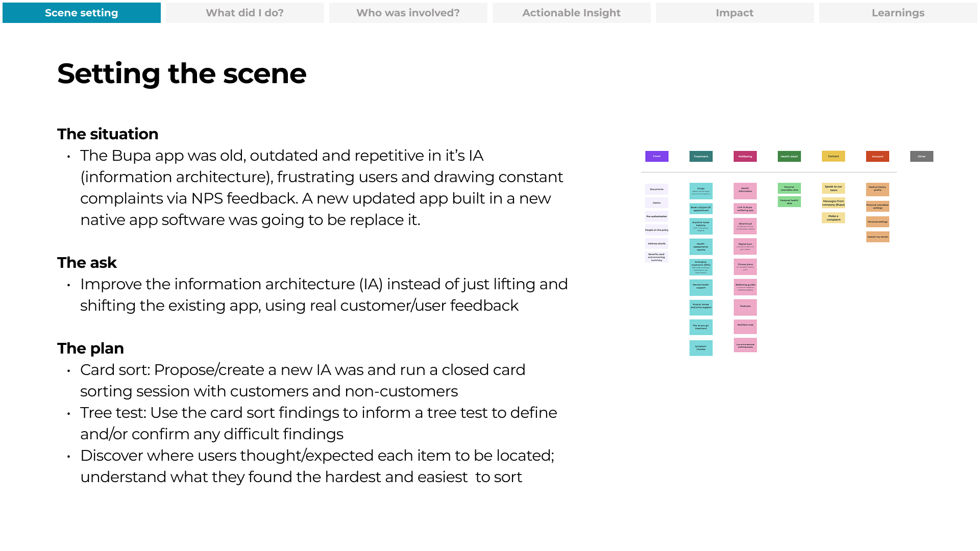Select the Documents card under Cover
Screen dimensions: 980x551
pyautogui.click(x=657, y=189)
